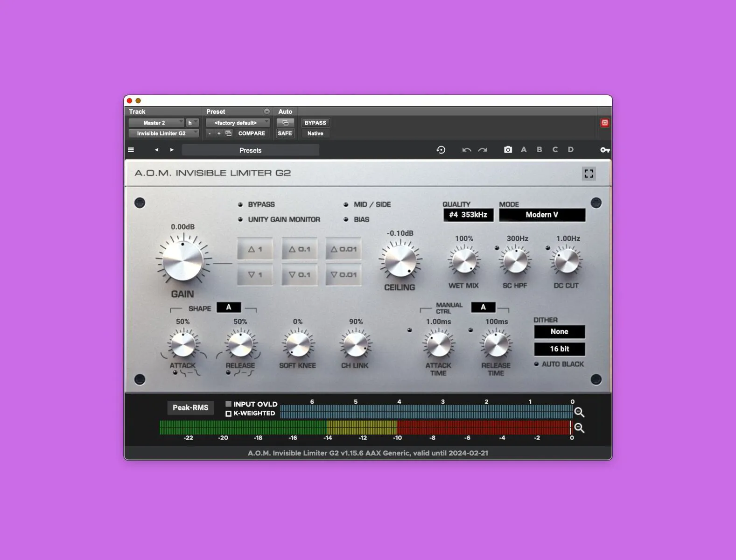Open the factory default preset dropdown

click(x=238, y=123)
